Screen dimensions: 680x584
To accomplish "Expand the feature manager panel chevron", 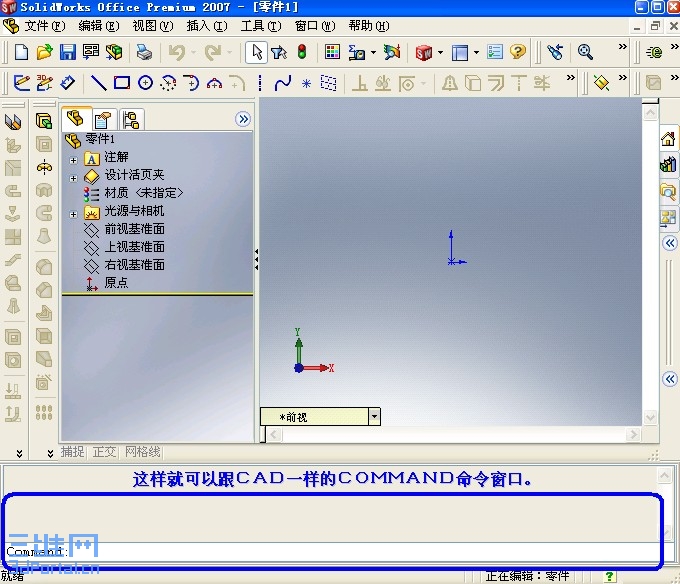I will [244, 119].
